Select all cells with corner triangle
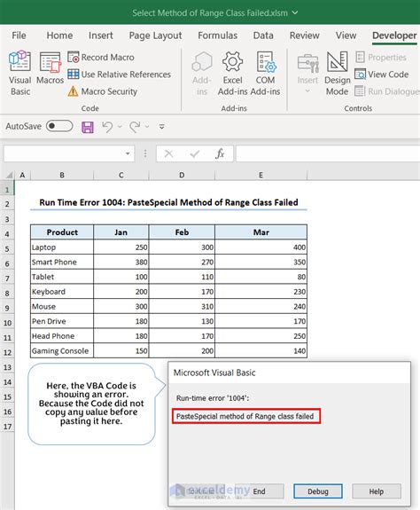 pyautogui.click(x=9, y=175)
